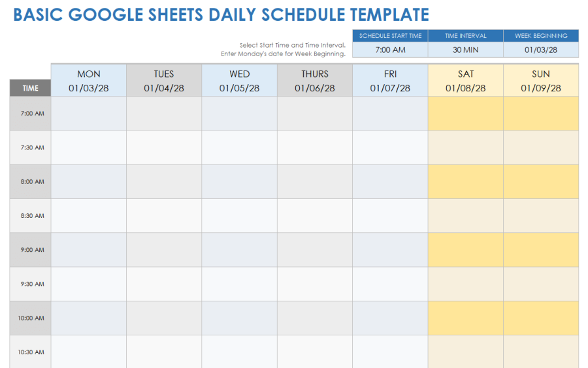Select the 7:00 AM time label
The image size is (588, 368).
pyautogui.click(x=30, y=114)
